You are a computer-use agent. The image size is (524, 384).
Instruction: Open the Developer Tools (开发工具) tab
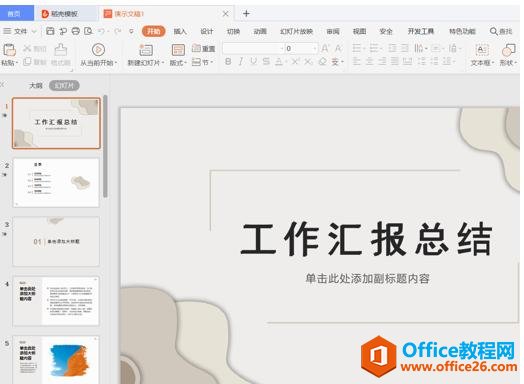tap(421, 31)
